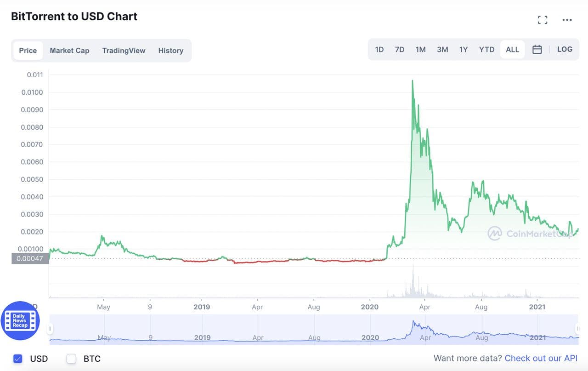Click the CoinMarketCap watermark logo
This screenshot has height=371, width=588.
494,234
